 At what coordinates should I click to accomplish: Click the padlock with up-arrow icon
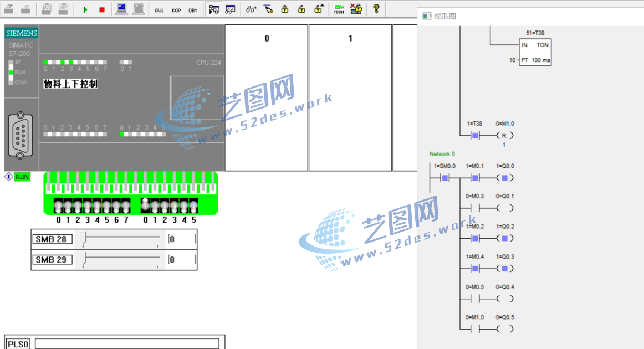pos(319,9)
